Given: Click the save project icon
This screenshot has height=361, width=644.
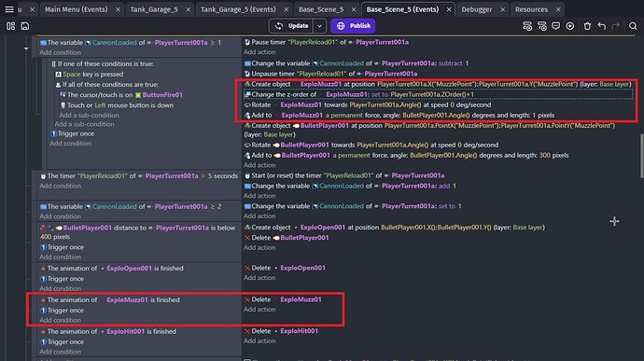Looking at the screenshot, I should 25,26.
